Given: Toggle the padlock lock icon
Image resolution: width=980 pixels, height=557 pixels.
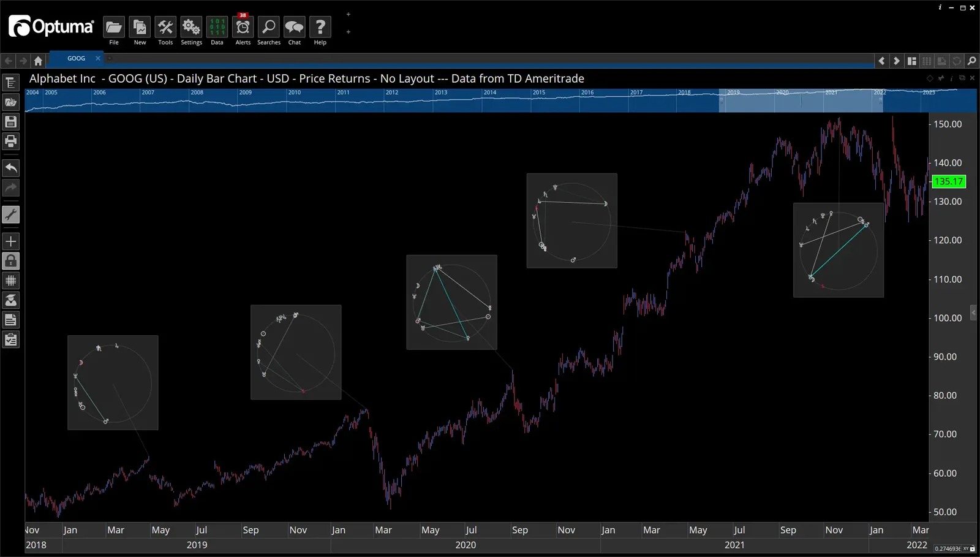Looking at the screenshot, I should tap(10, 261).
